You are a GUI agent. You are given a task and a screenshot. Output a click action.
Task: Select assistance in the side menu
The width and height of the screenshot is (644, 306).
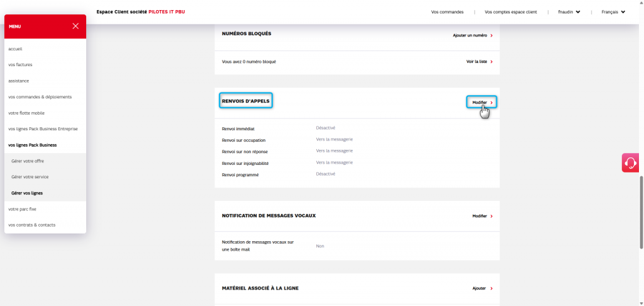(19, 81)
